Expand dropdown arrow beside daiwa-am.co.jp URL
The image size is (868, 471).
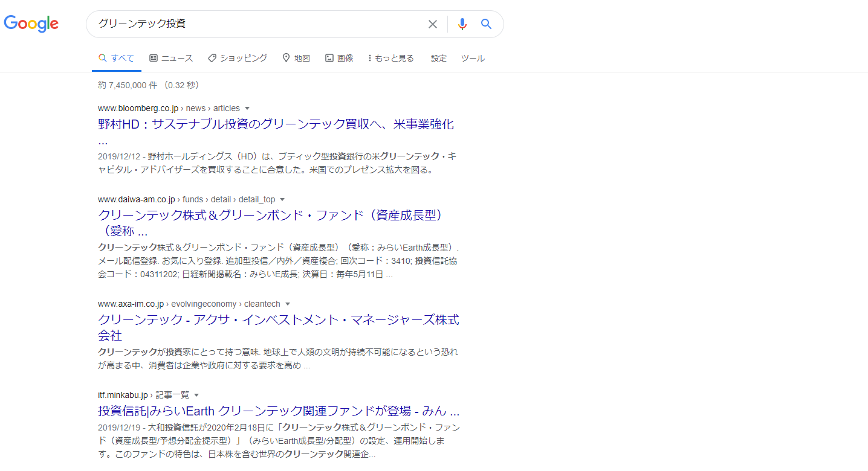(282, 200)
